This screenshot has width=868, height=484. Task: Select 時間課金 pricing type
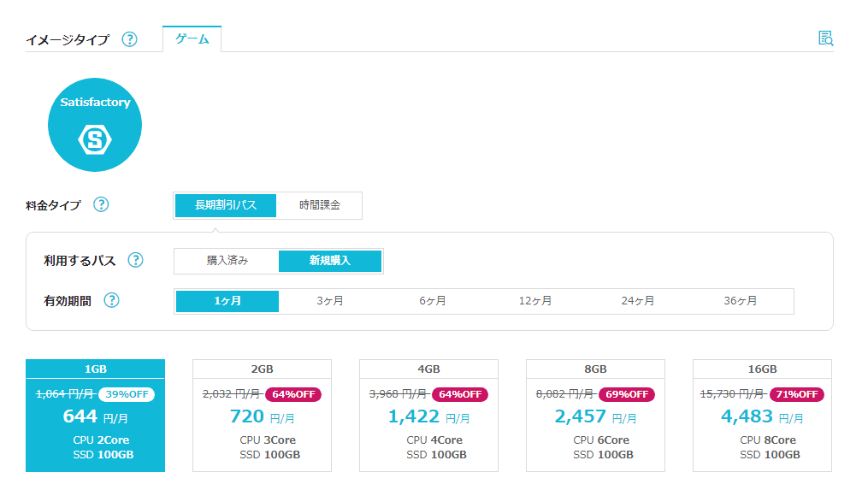(320, 205)
